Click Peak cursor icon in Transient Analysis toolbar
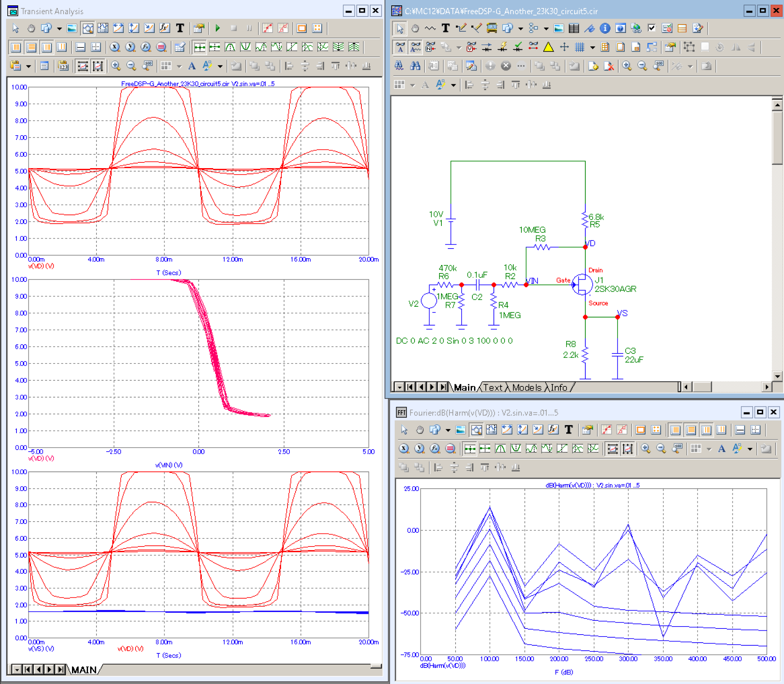 tap(230, 47)
